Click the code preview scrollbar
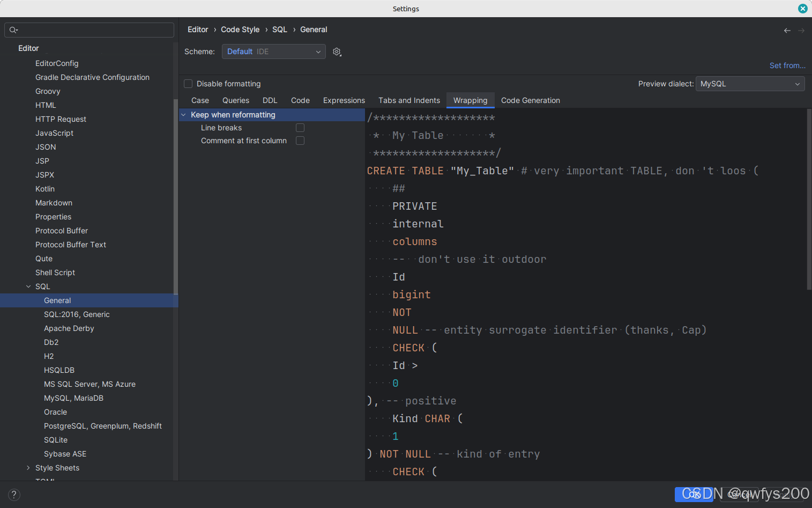 (x=809, y=200)
